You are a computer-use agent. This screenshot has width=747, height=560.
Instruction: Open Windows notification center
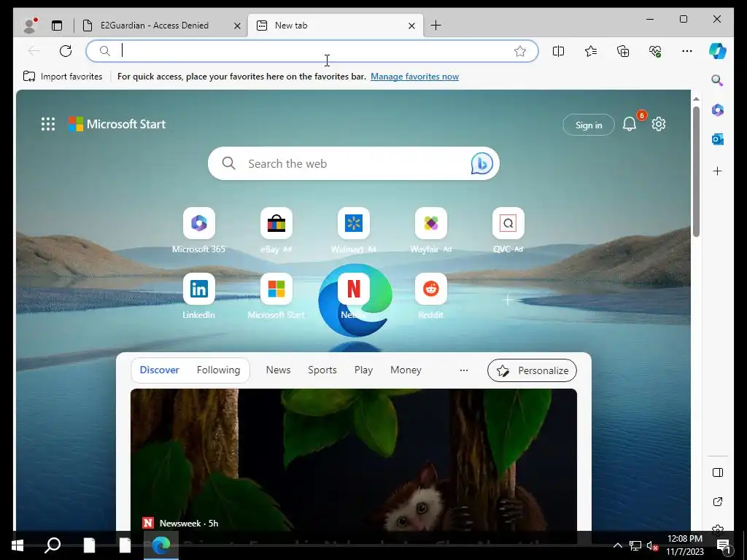724,545
